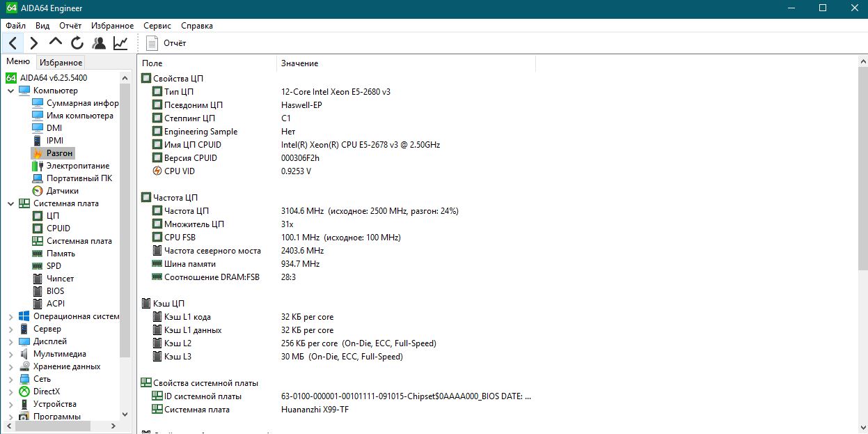Viewport: 868px width, 434px height.
Task: Click the Шина памяти memory icon
Action: [x=157, y=264]
